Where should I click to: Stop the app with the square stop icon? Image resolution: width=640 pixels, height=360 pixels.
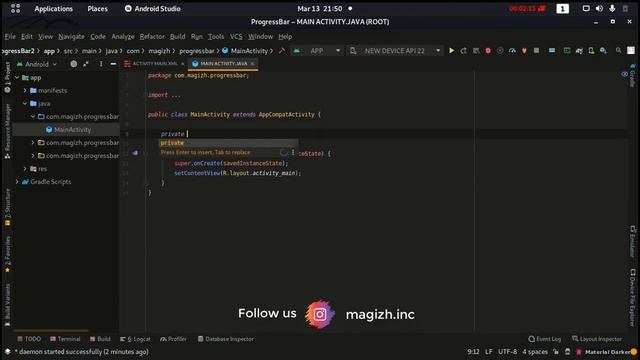click(536, 51)
